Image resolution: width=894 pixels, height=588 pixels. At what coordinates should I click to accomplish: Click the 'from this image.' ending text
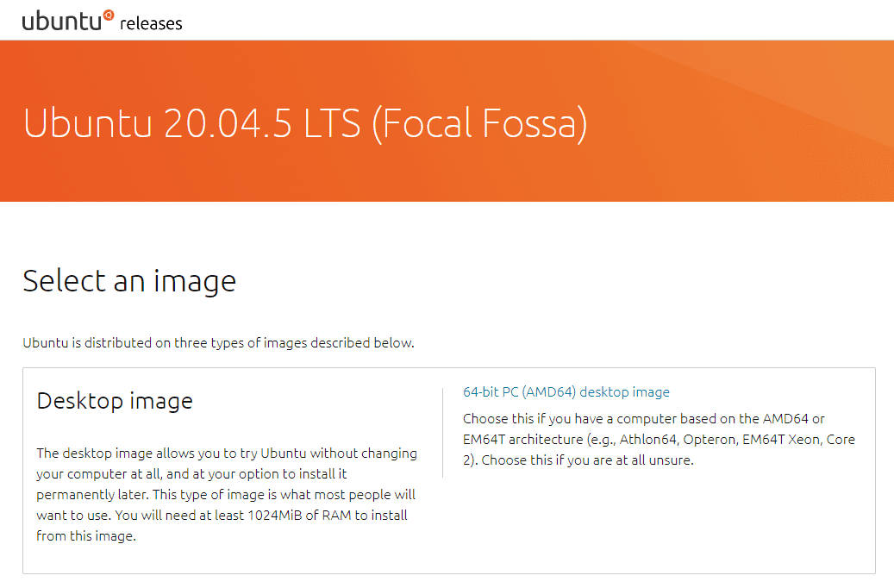click(x=86, y=536)
